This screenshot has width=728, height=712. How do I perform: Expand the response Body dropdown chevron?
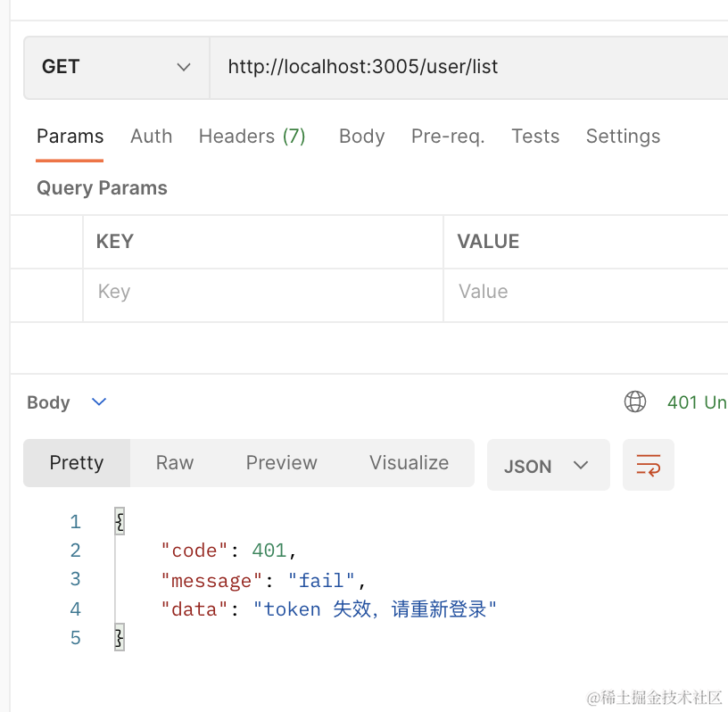point(99,402)
